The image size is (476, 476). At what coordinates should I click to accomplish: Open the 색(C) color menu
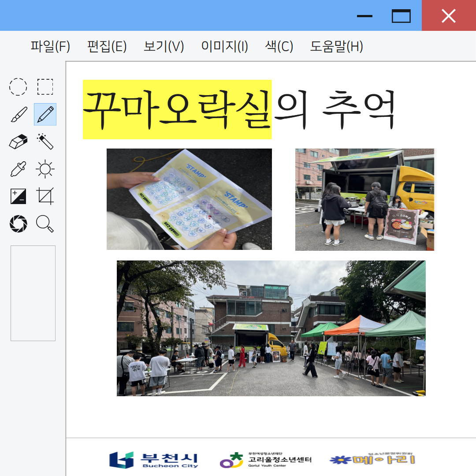click(279, 46)
